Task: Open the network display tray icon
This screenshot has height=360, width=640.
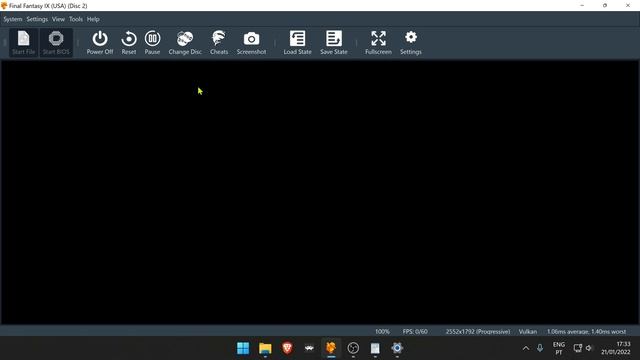Action: (578, 348)
